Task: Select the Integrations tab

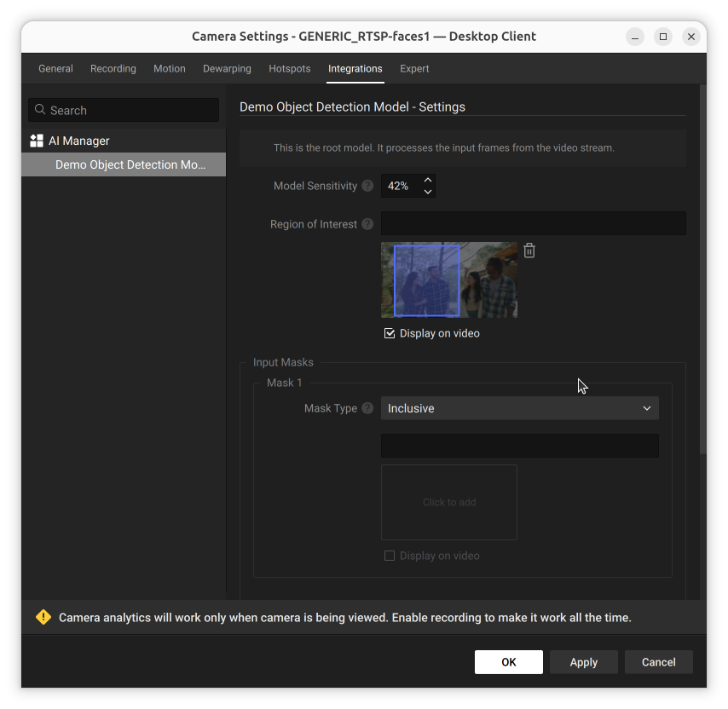Action: [355, 69]
